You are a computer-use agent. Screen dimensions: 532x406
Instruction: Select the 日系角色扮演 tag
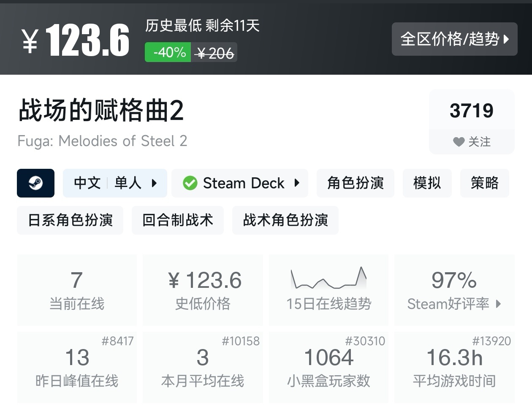click(70, 220)
